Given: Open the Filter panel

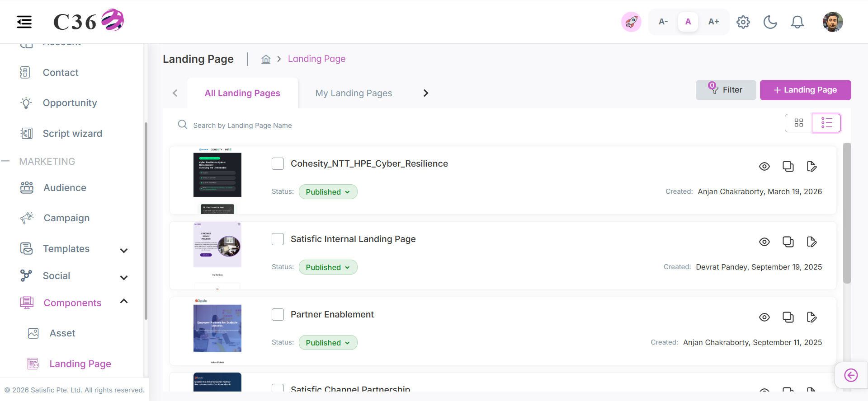Looking at the screenshot, I should coord(726,90).
